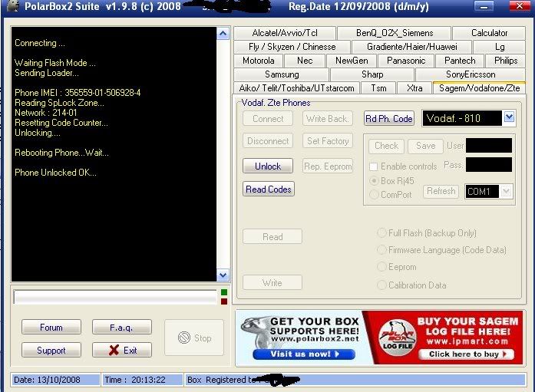The image size is (535, 392).
Task: Open the Panasonic tab
Action: (x=406, y=61)
